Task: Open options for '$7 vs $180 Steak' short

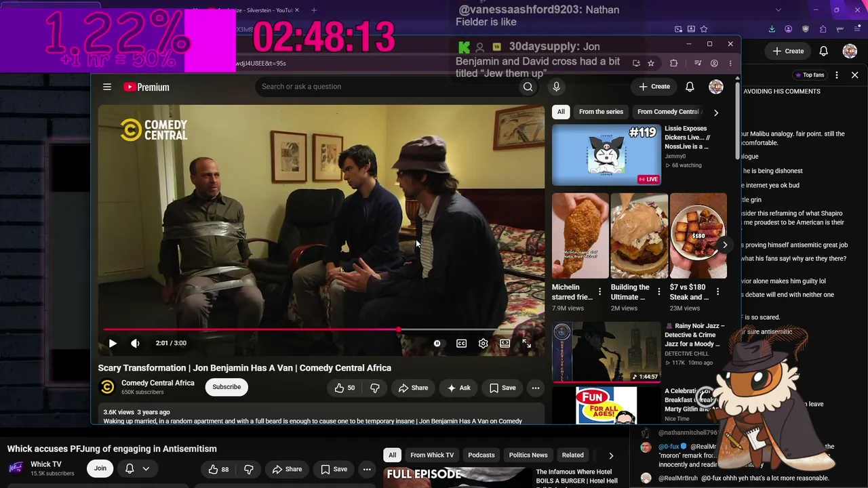Action: pyautogui.click(x=717, y=292)
